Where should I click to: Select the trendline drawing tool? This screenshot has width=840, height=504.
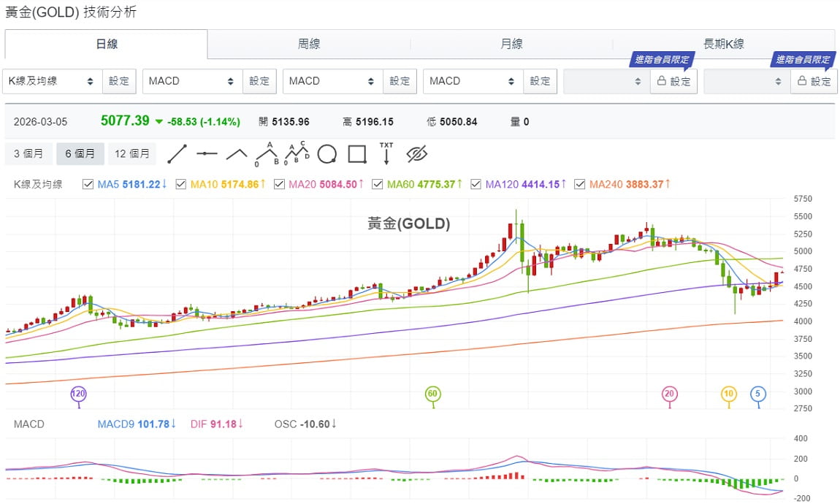(x=177, y=153)
